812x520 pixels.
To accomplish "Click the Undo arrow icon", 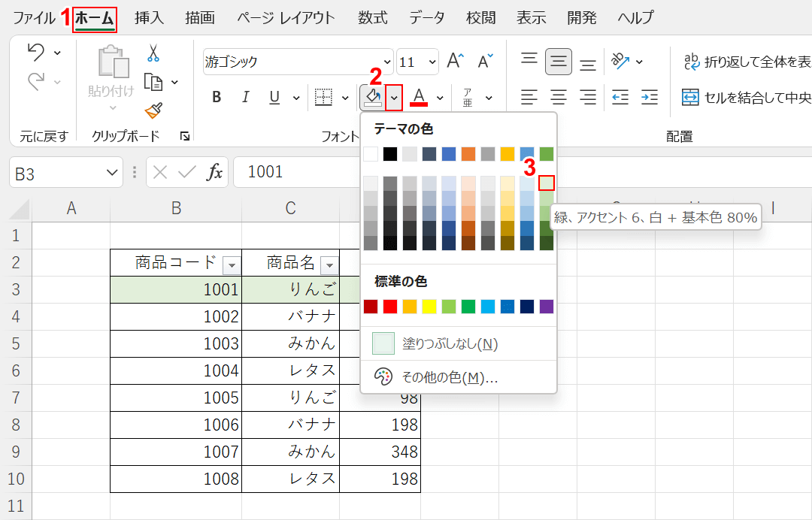I will tap(35, 52).
